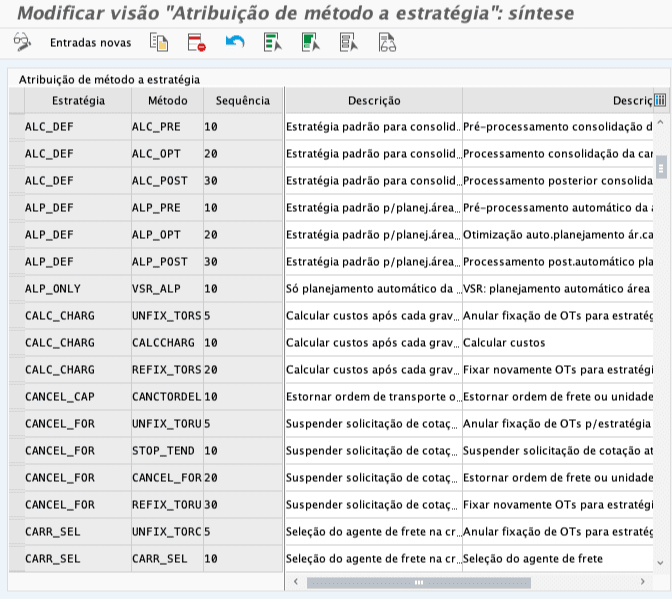Select row selector for ALP_PRE row

coord(17,208)
